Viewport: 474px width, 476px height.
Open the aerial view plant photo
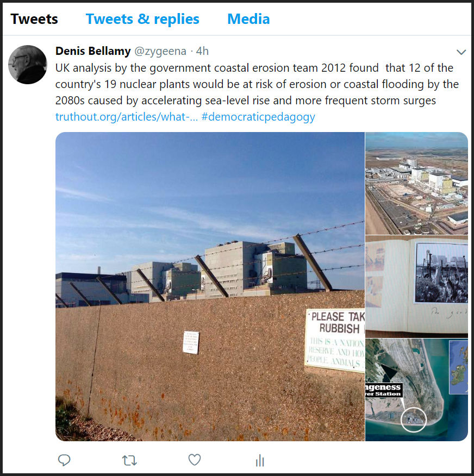416,183
